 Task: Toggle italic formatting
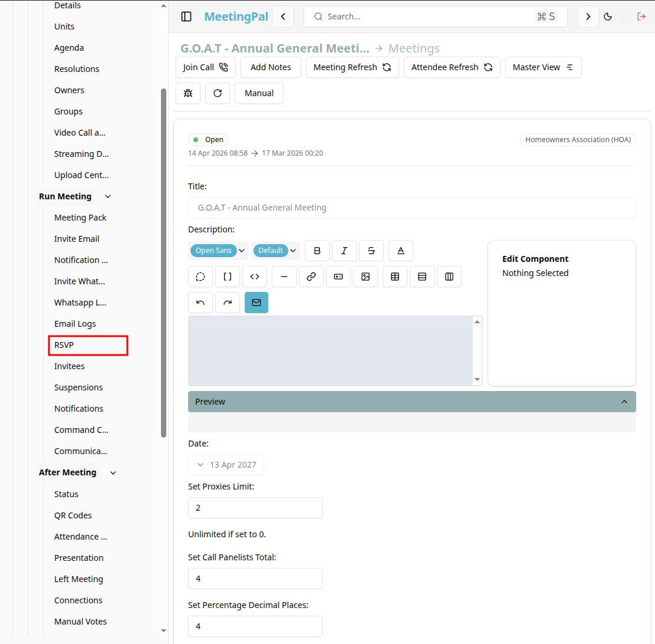tap(344, 251)
